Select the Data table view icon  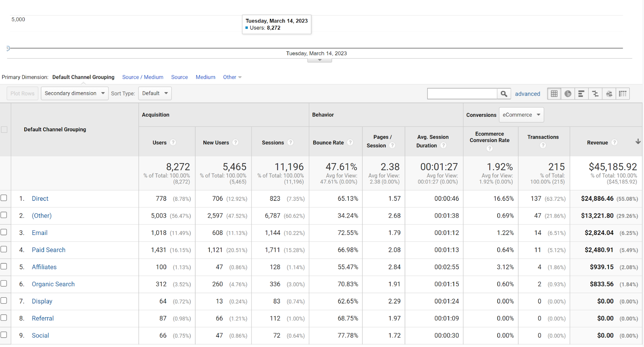click(554, 93)
